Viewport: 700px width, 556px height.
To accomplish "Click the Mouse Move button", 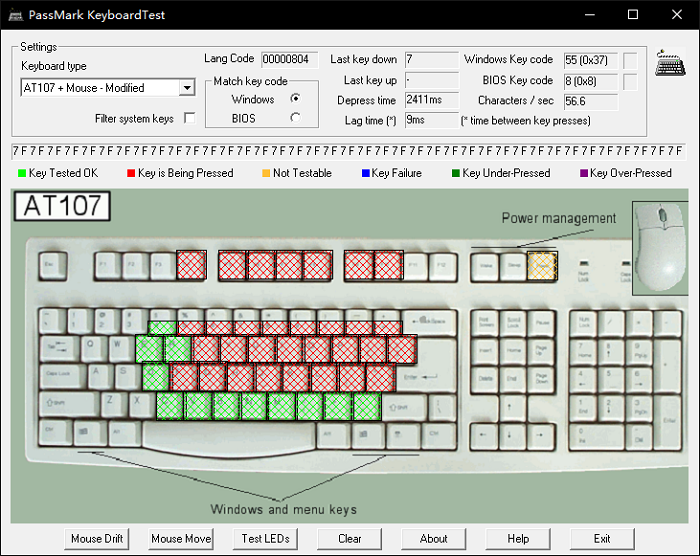I will (x=181, y=539).
